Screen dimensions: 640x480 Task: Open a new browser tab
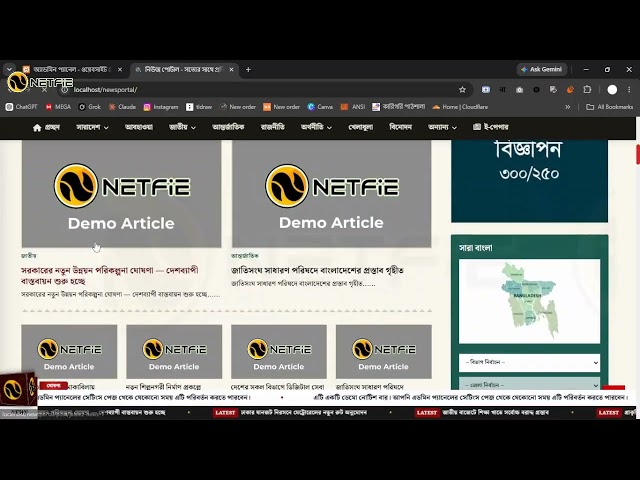pyautogui.click(x=248, y=70)
